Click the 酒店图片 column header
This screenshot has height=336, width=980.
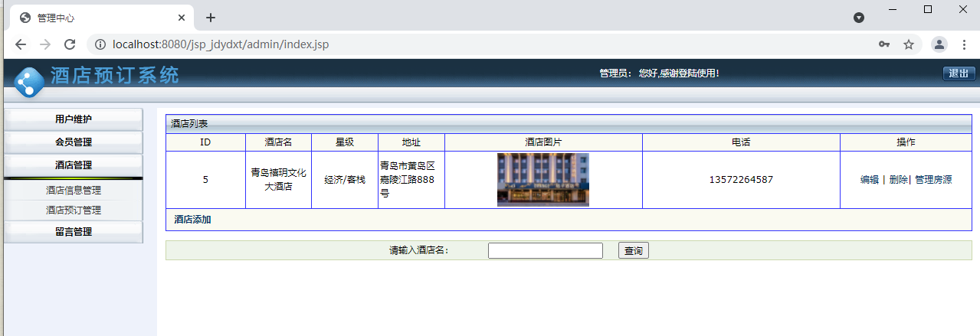tap(543, 142)
